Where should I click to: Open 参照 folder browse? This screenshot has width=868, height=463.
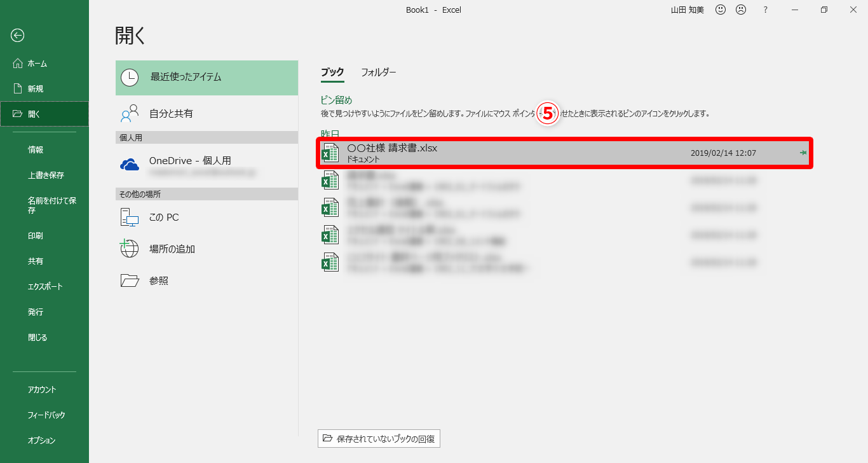coord(207,280)
